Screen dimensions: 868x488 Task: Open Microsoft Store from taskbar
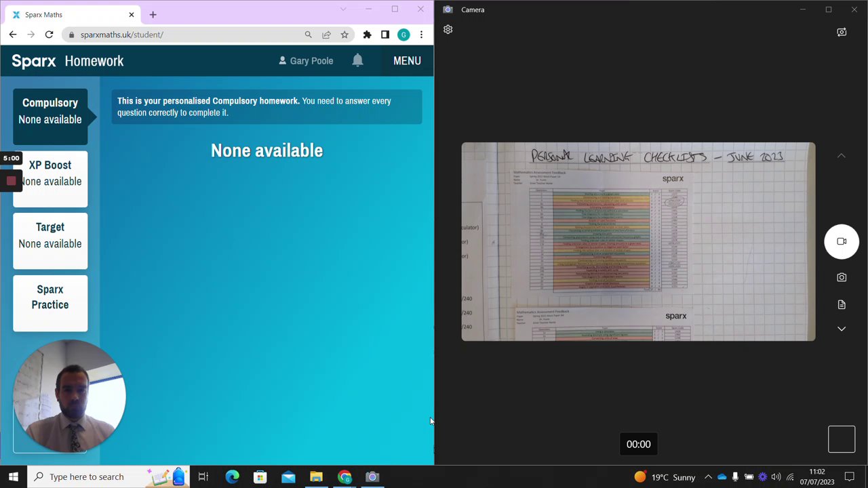coord(260,476)
